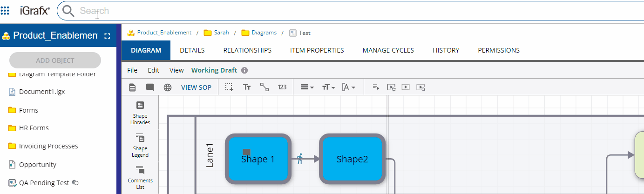Select the marquee selection tool
644x194 pixels.
[x=229, y=87]
